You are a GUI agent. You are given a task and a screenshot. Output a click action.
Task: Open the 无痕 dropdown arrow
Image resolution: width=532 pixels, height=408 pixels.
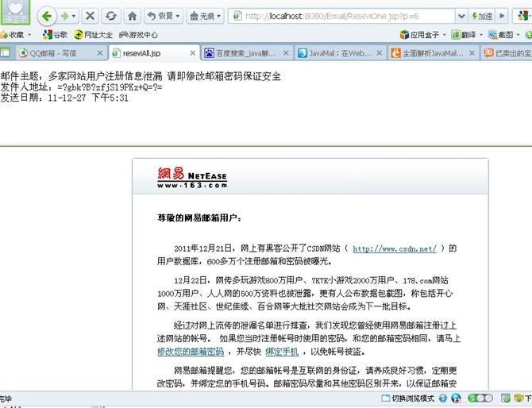click(x=219, y=16)
